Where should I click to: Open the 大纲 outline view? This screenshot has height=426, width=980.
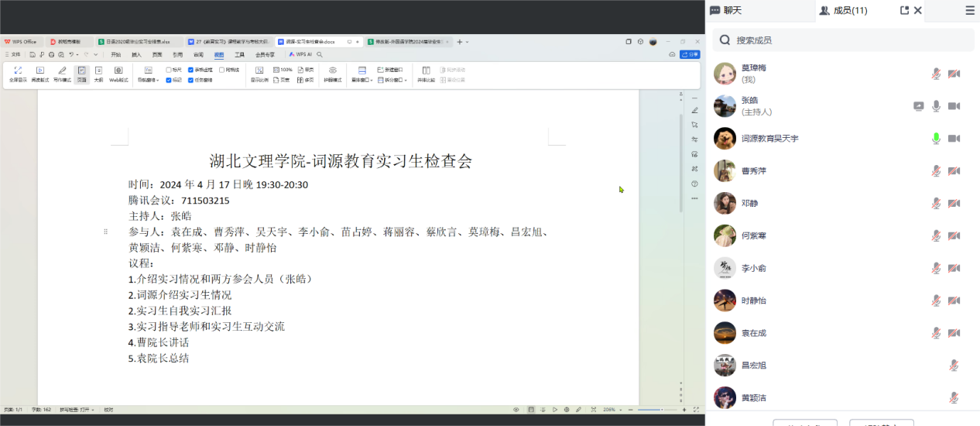coord(98,74)
